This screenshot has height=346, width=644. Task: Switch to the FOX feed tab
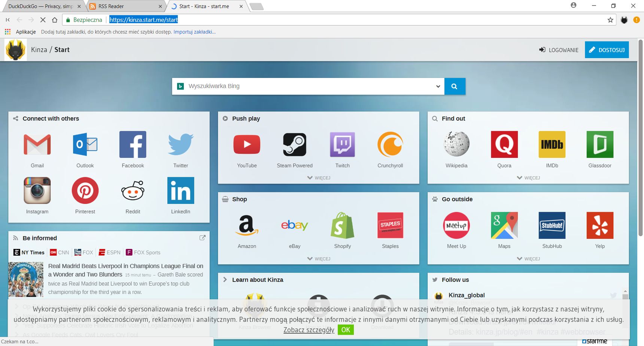[x=83, y=252]
